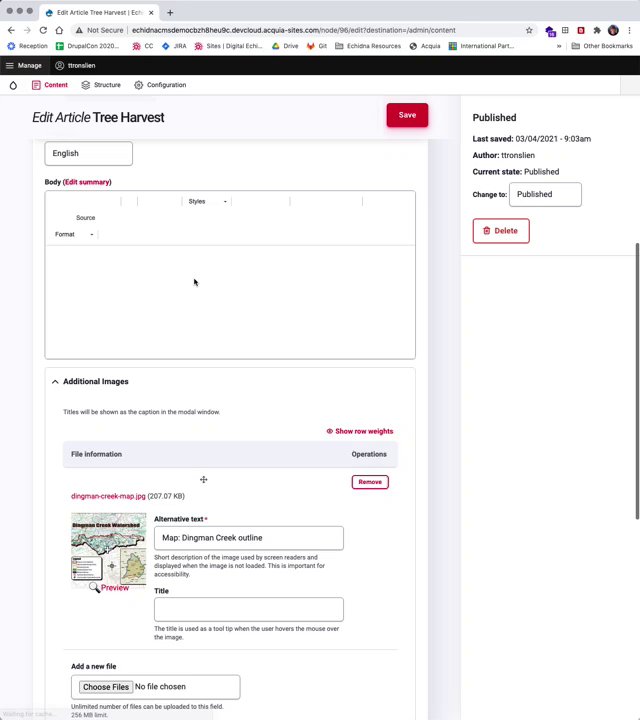Screen dimensions: 640x720
Task: Click the image Title field
Action: click(249, 610)
